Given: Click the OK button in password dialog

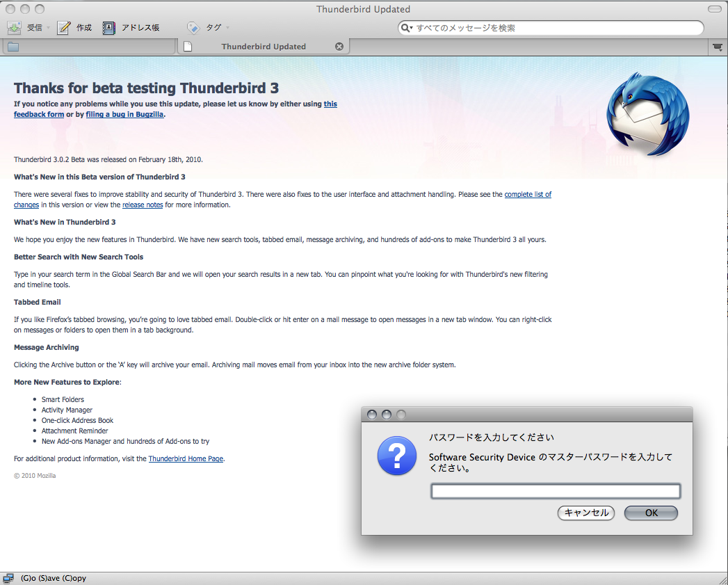Looking at the screenshot, I should [651, 513].
